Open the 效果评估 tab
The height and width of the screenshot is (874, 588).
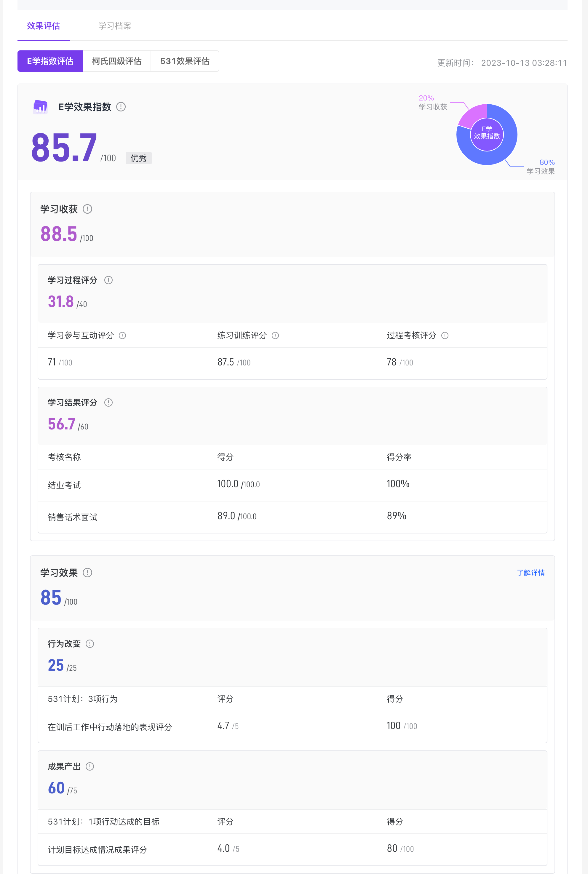point(44,26)
